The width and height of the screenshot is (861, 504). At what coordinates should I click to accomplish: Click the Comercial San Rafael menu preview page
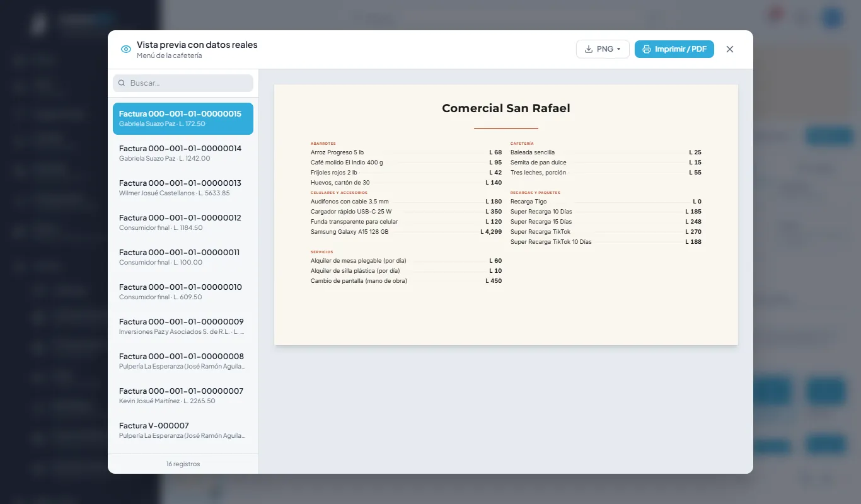[506, 215]
